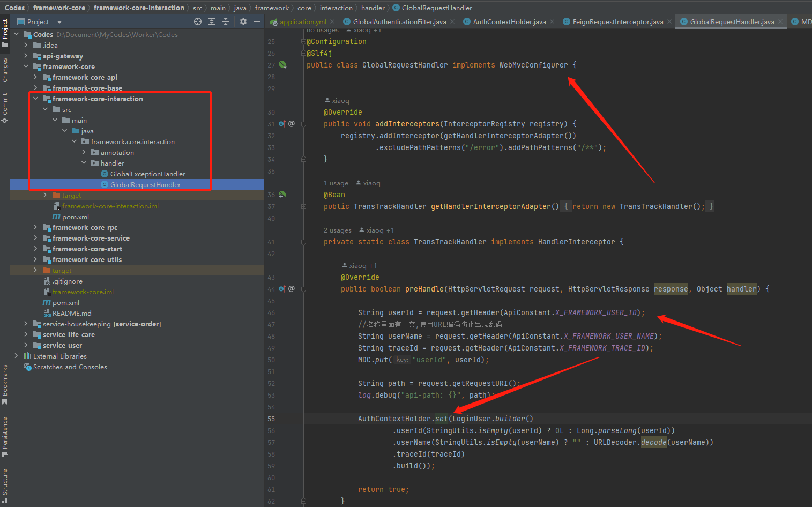Viewport: 812px width, 507px height.
Task: Click the Codes breadcrumb in the navigation bar
Action: click(14, 8)
